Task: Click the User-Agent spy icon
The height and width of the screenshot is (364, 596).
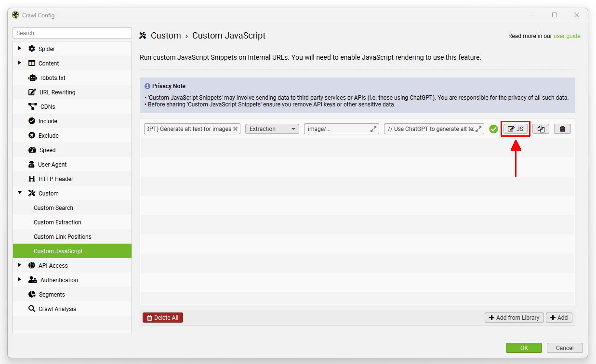Action: point(32,164)
